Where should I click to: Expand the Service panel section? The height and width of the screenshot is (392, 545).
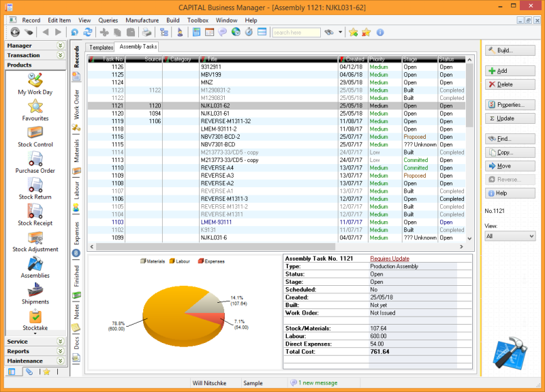[60, 342]
